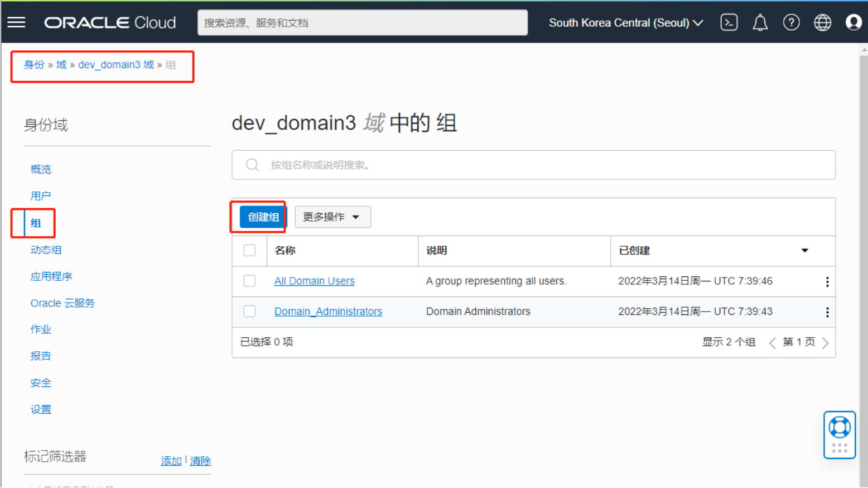This screenshot has width=868, height=488.
Task: Open 概览 in identity domain menu
Action: [x=41, y=169]
